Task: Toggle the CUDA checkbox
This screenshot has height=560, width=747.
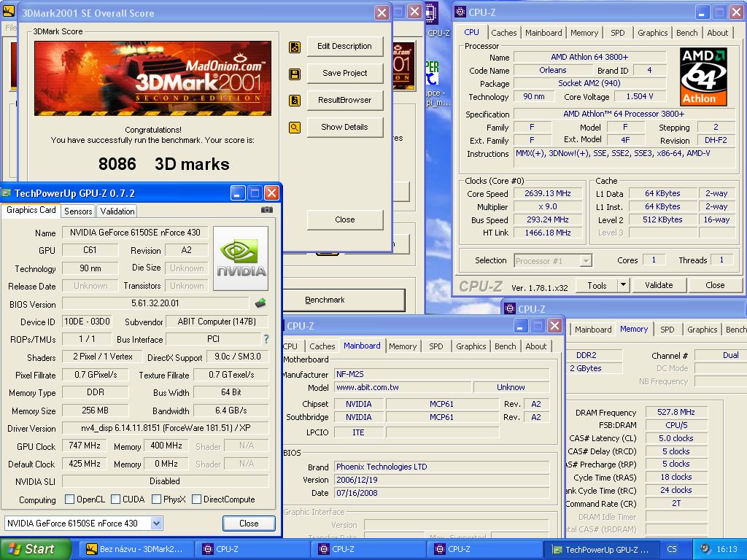Action: (x=116, y=499)
